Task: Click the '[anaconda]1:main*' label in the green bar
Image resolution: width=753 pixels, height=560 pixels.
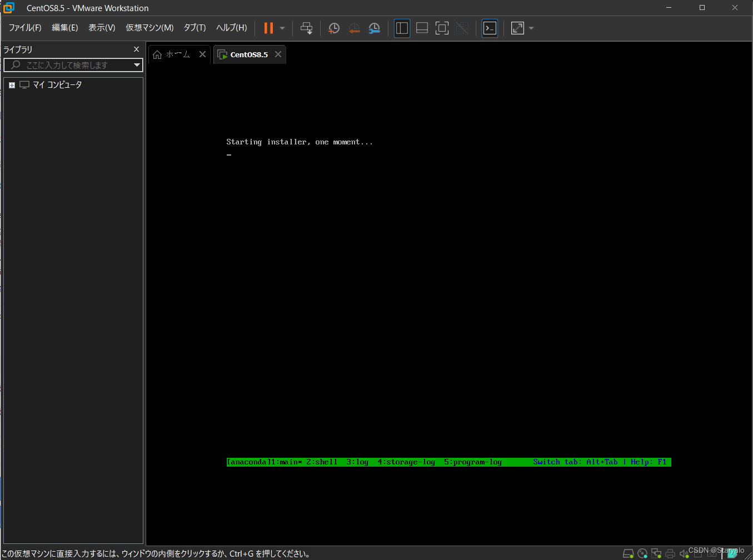Action: (x=265, y=462)
